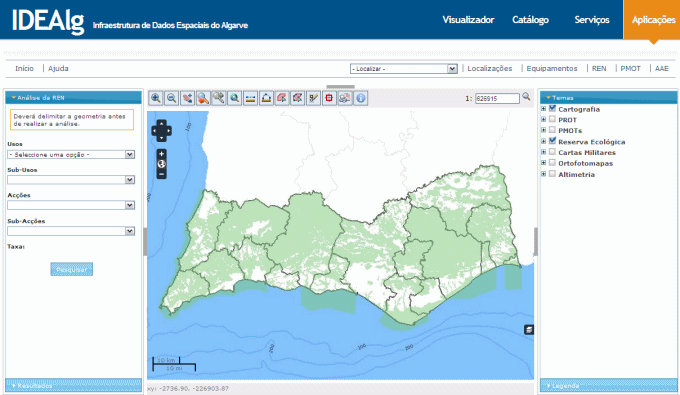This screenshot has width=680, height=395.
Task: Open the Usos dropdown
Action: click(x=71, y=154)
